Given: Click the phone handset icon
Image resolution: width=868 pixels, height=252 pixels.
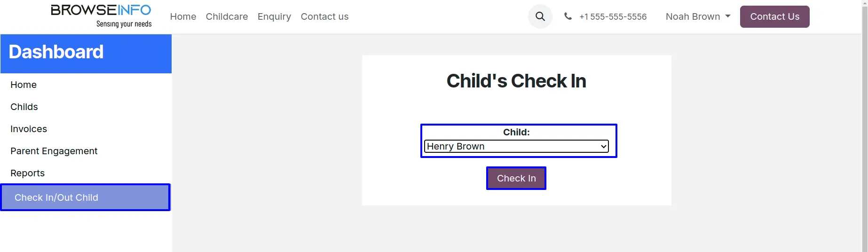Looking at the screenshot, I should (568, 16).
